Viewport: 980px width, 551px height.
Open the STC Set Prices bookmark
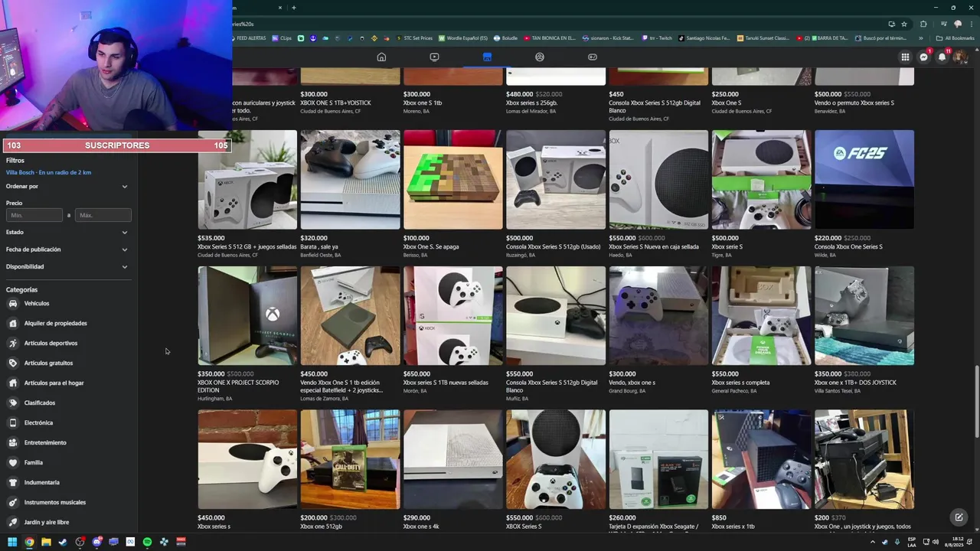click(x=413, y=38)
